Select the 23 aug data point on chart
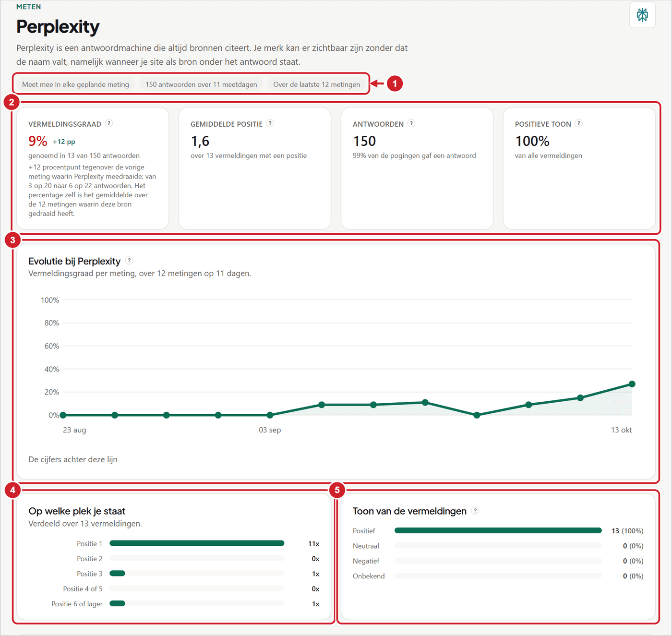672x636 pixels. [63, 415]
